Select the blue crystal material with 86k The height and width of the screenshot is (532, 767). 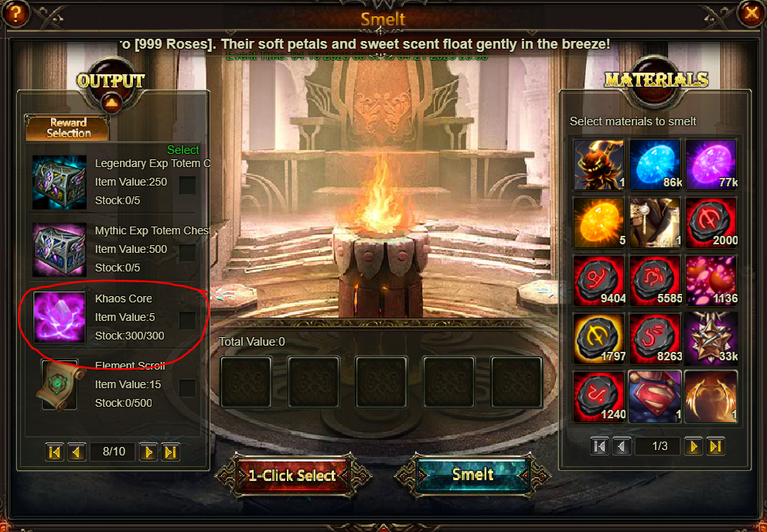(x=654, y=165)
